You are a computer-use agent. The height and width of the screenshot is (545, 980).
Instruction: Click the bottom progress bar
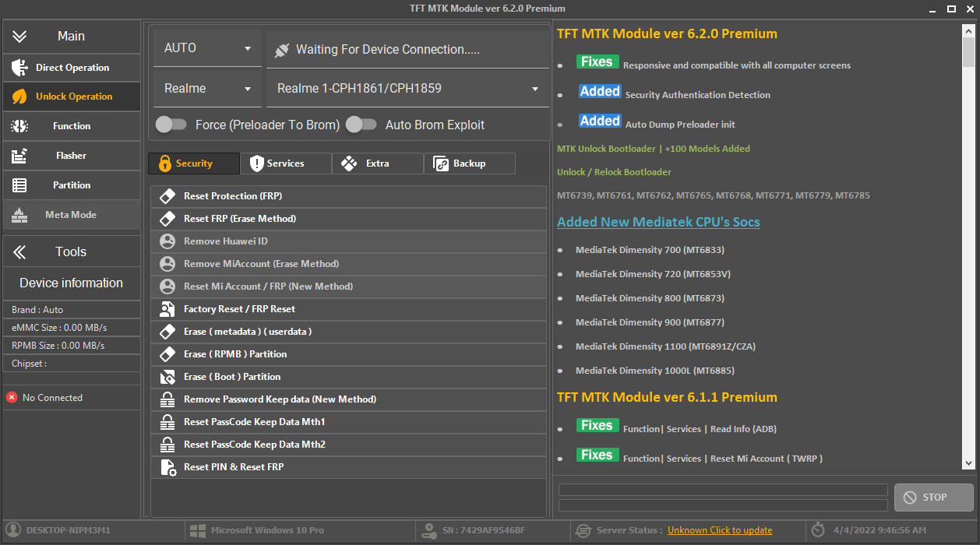coord(723,506)
